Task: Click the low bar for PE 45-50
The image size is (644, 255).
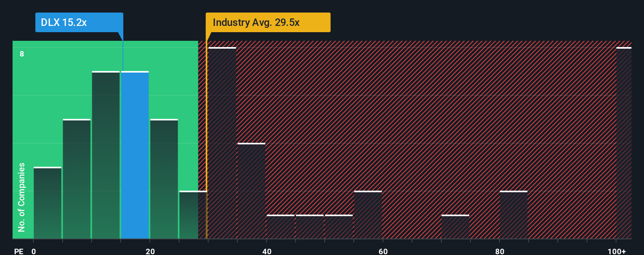Action: [x=310, y=227]
